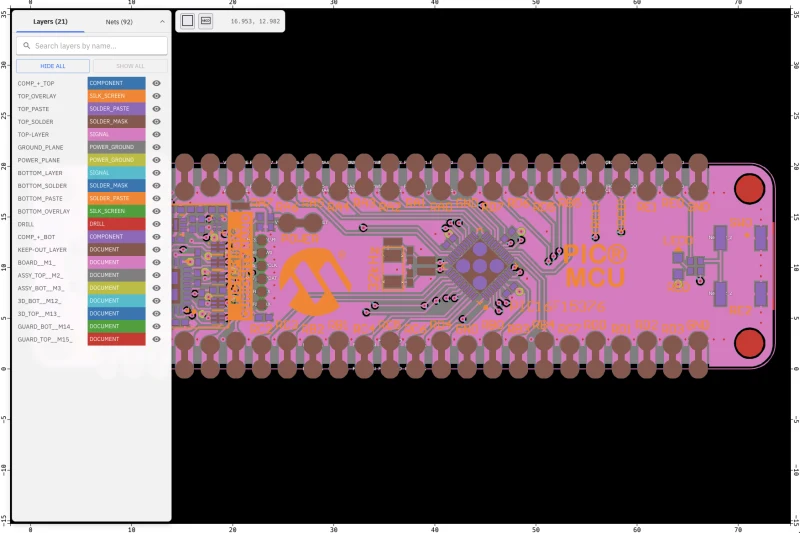Click the cyan SIGNAL swatch for BOTTOM_LAYER
The image size is (800, 533).
point(116,173)
